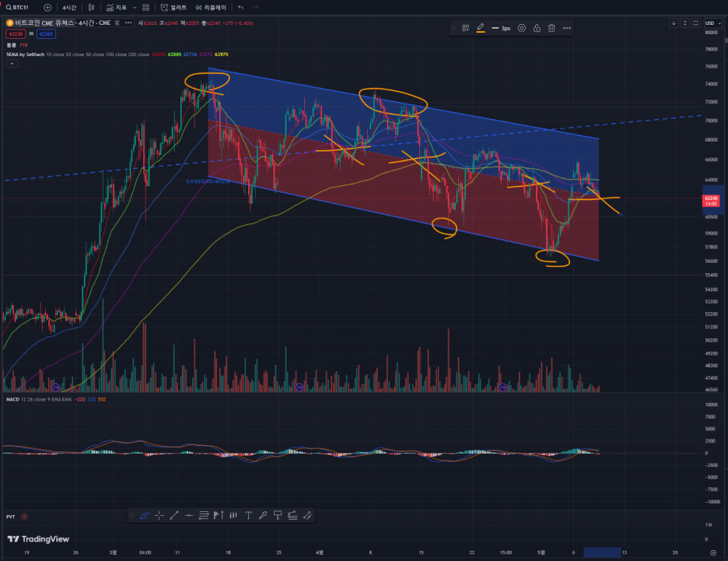
Task: Start bar replay with 리플레이 button
Action: 211,8
